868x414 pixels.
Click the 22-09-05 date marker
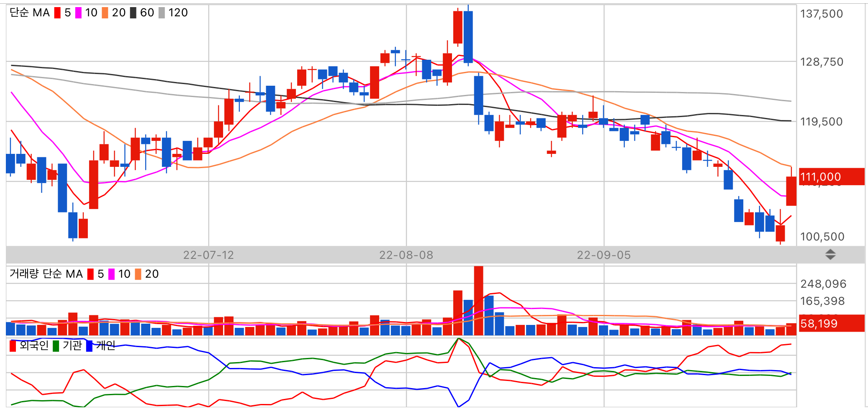pos(603,255)
